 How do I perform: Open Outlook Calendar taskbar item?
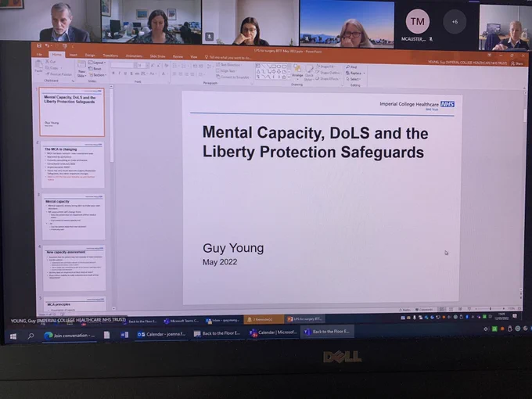click(x=161, y=334)
